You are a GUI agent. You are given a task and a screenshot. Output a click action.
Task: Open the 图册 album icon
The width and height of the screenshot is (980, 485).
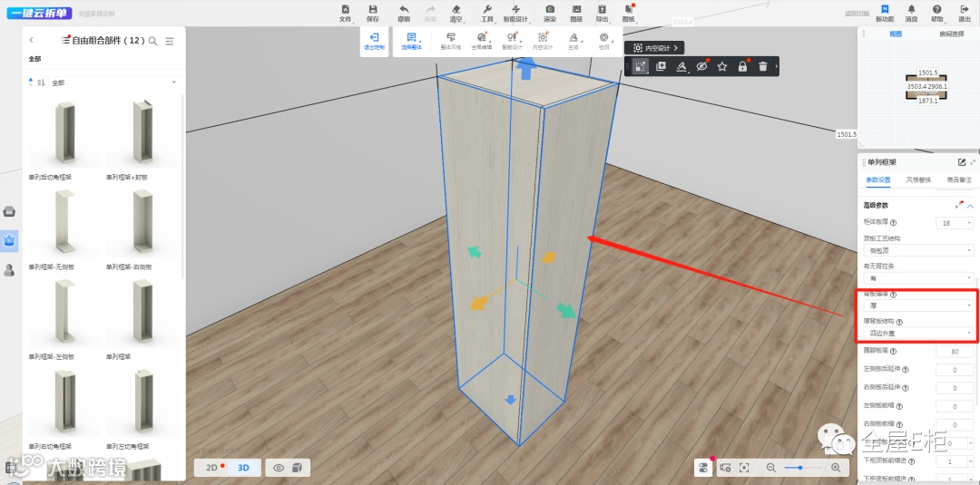(576, 13)
